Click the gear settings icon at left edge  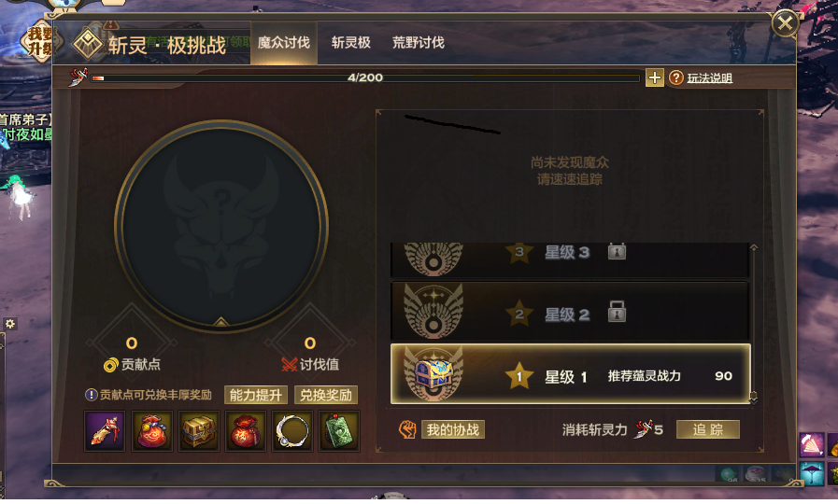coord(10,324)
